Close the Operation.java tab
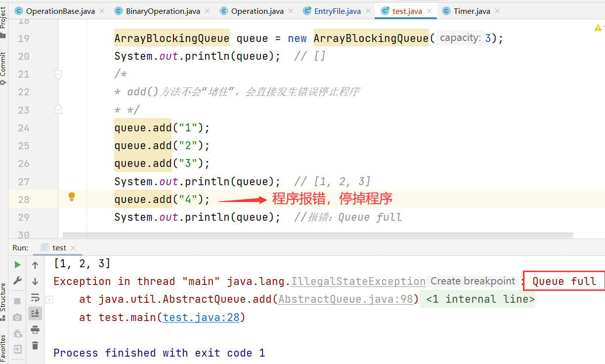Viewport: 605px width, 364px height. pyautogui.click(x=291, y=11)
